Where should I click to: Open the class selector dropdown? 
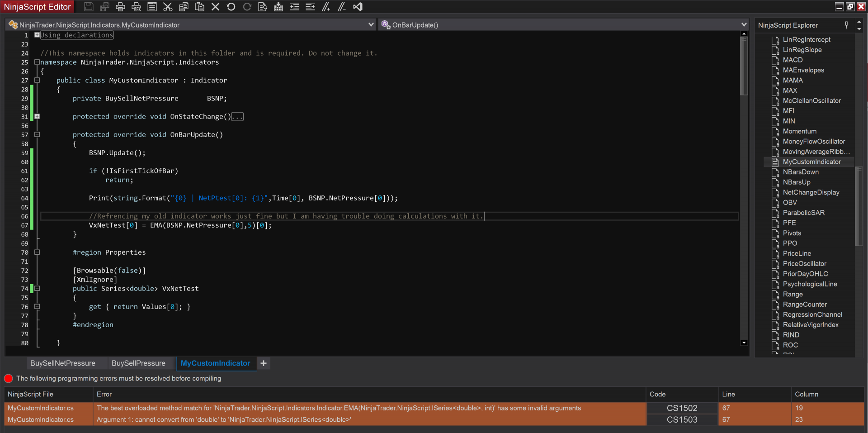click(371, 25)
